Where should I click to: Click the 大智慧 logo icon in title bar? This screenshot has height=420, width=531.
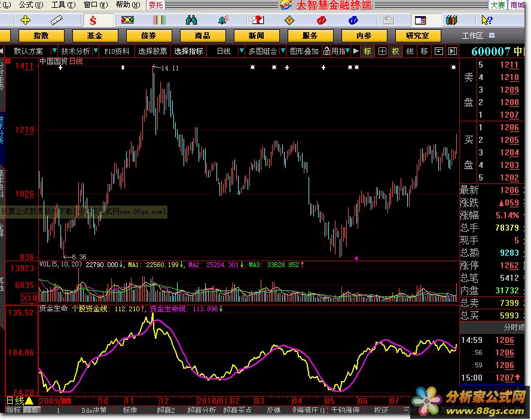[x=286, y=5]
